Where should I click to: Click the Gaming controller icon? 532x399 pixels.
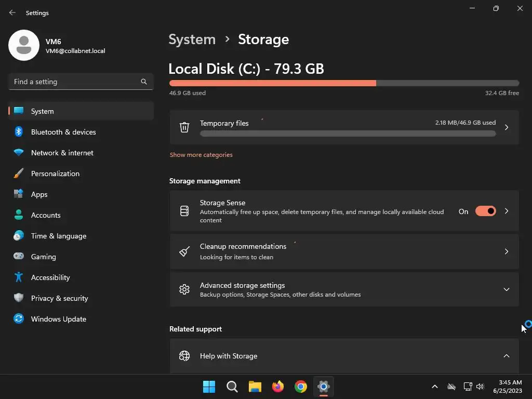[x=19, y=257]
